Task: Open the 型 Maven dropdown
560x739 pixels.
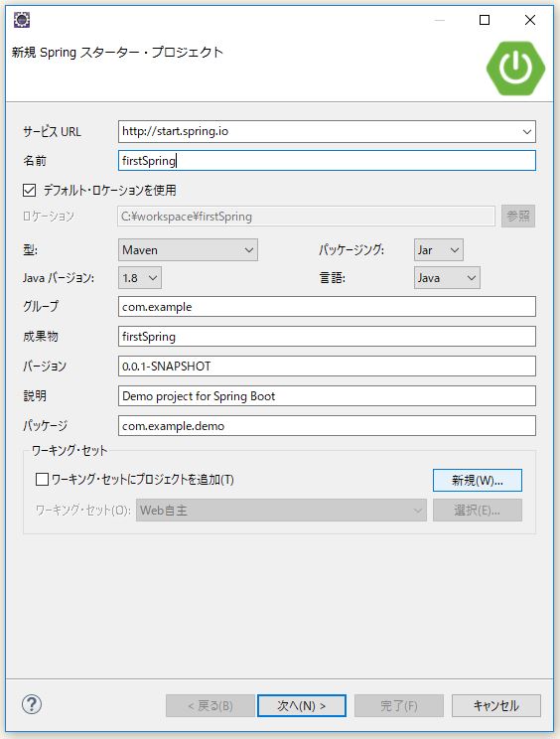Action: pos(188,249)
